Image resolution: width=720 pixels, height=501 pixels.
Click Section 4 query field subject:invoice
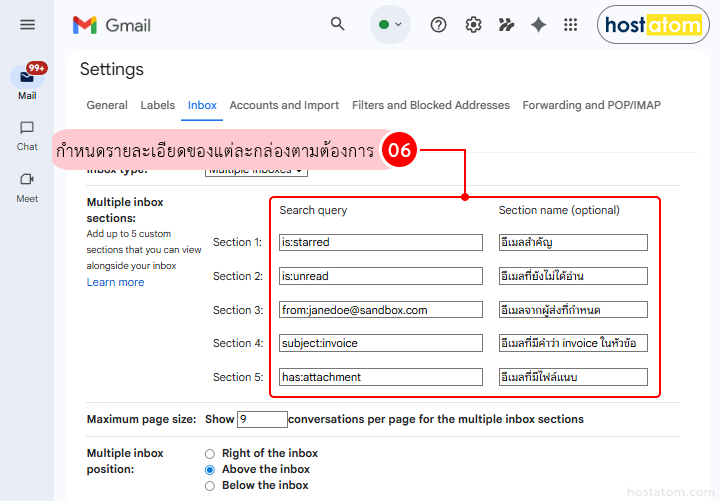click(381, 343)
